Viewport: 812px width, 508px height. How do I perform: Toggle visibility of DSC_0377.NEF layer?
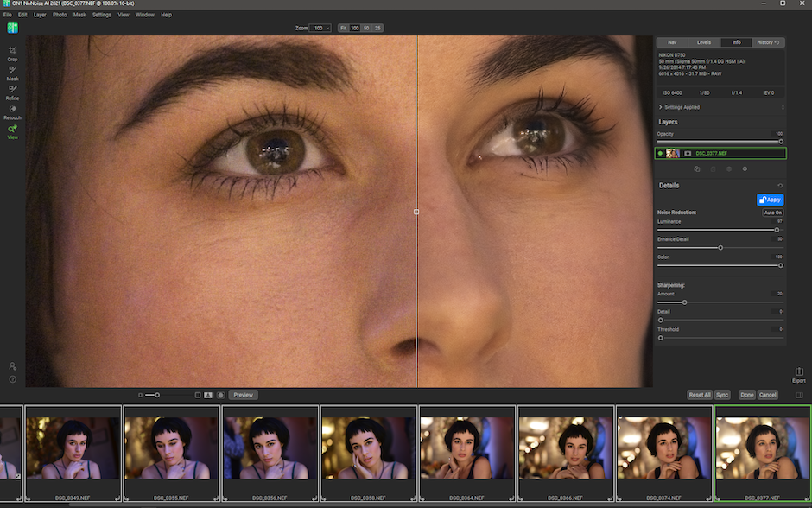(x=660, y=153)
